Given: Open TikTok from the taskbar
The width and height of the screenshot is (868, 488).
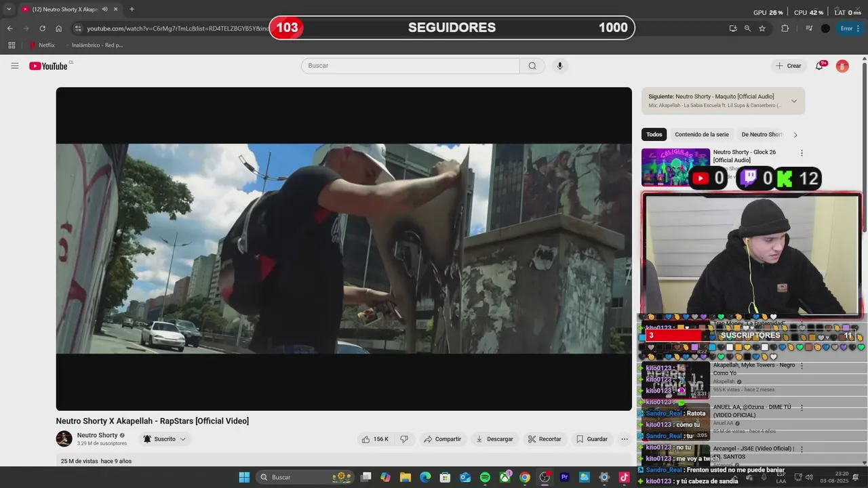Looking at the screenshot, I should [x=624, y=477].
